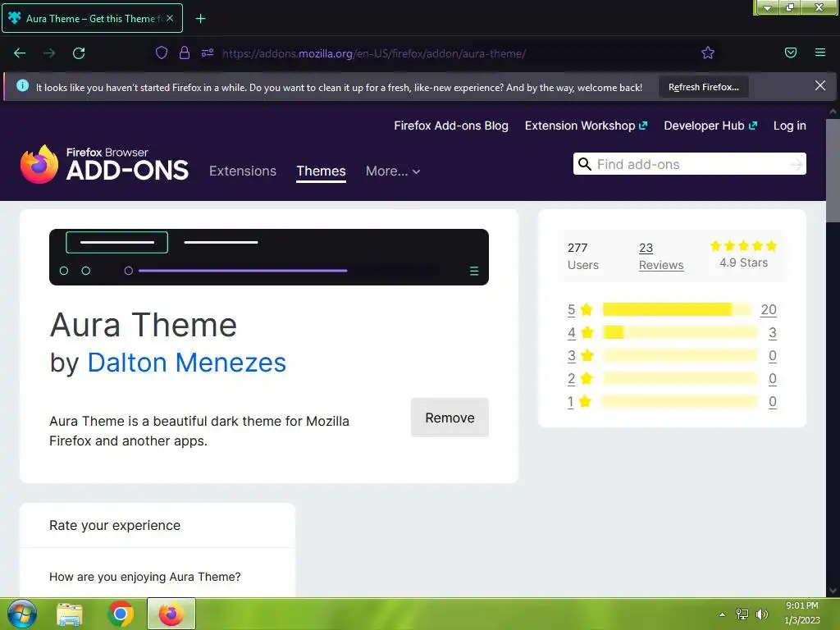Select the Themes navigation tab
The width and height of the screenshot is (840, 630).
coord(321,171)
